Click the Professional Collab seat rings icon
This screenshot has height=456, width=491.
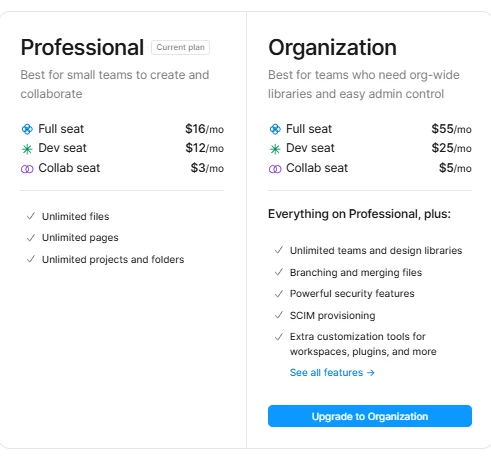pos(27,169)
